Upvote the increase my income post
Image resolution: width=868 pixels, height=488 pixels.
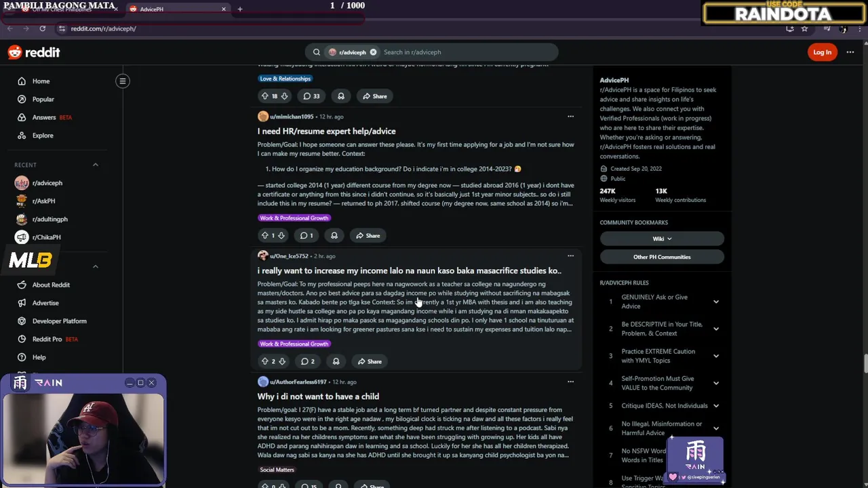[x=264, y=361]
